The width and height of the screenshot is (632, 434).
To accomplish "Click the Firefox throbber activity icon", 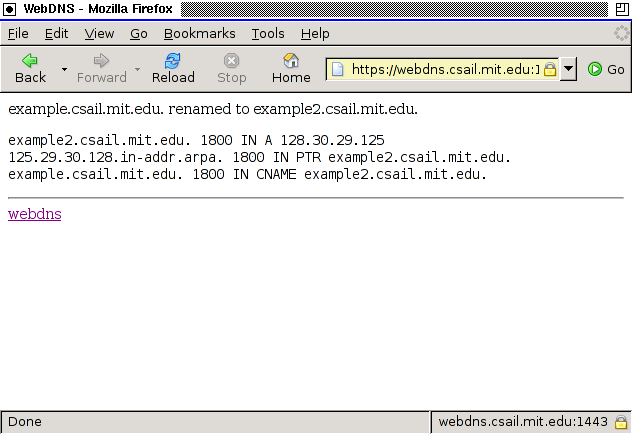I will pyautogui.click(x=621, y=33).
